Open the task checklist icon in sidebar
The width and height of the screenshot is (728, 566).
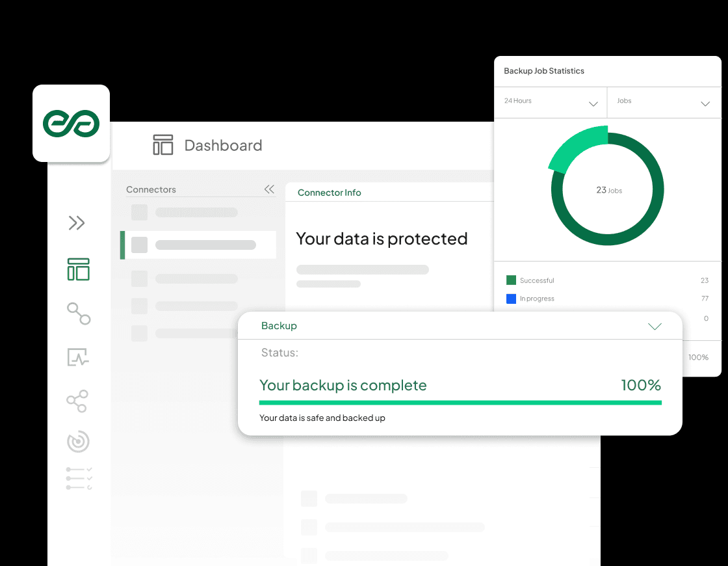[x=79, y=479]
